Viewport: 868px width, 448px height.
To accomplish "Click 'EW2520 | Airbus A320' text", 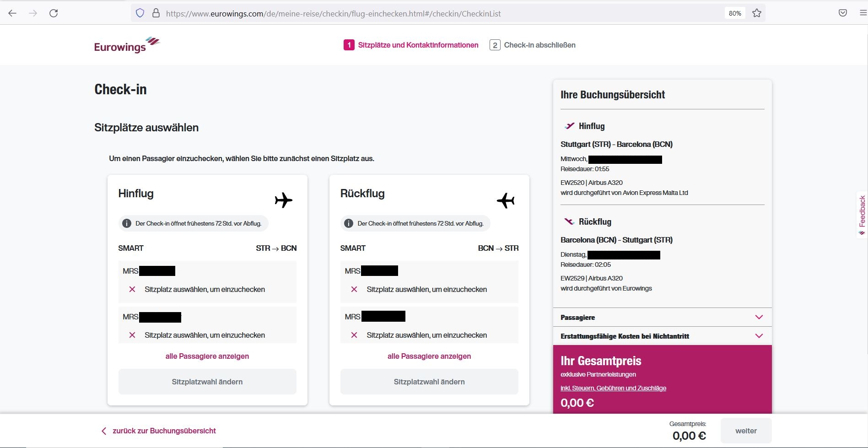I will point(592,183).
